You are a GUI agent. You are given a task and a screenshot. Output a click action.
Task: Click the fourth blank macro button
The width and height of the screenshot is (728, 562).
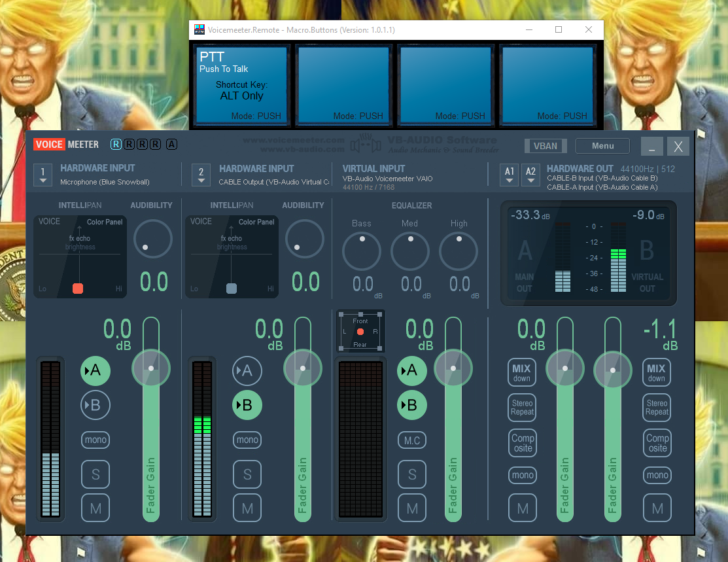click(548, 85)
